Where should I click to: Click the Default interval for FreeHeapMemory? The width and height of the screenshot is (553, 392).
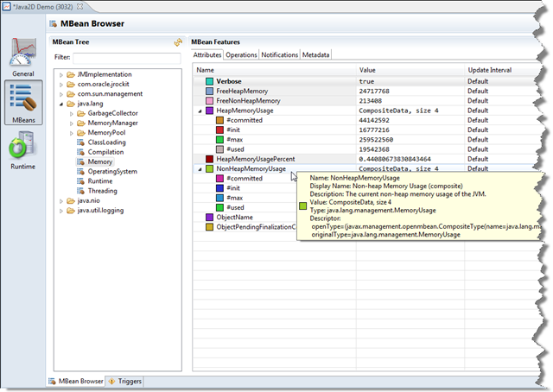click(x=478, y=91)
